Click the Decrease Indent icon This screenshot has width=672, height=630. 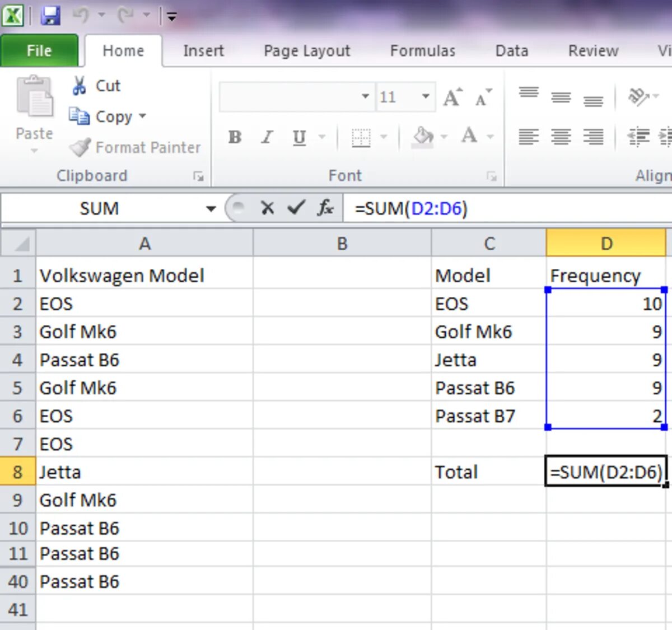[x=638, y=137]
